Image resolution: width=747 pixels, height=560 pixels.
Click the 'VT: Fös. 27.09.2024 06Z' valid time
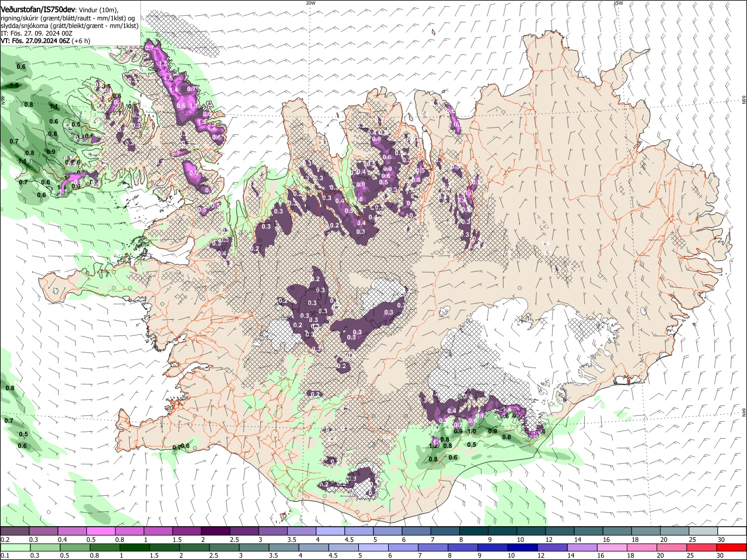[x=36, y=41]
